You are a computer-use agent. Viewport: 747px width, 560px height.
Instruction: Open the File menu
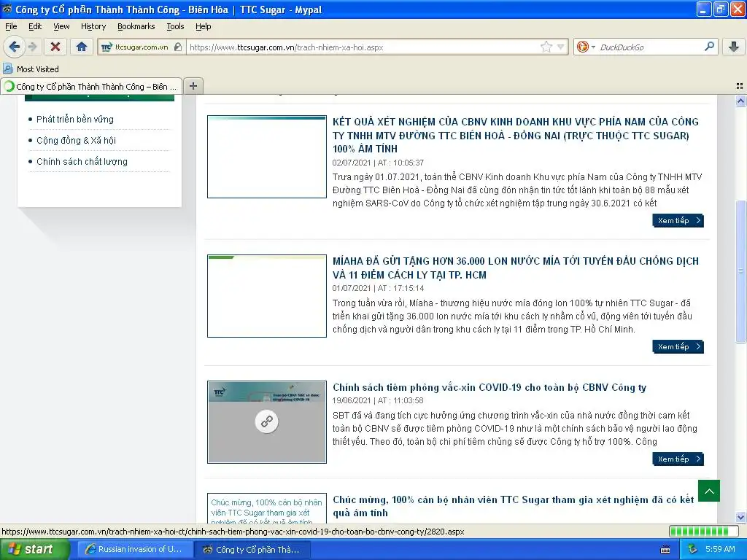[x=11, y=26]
